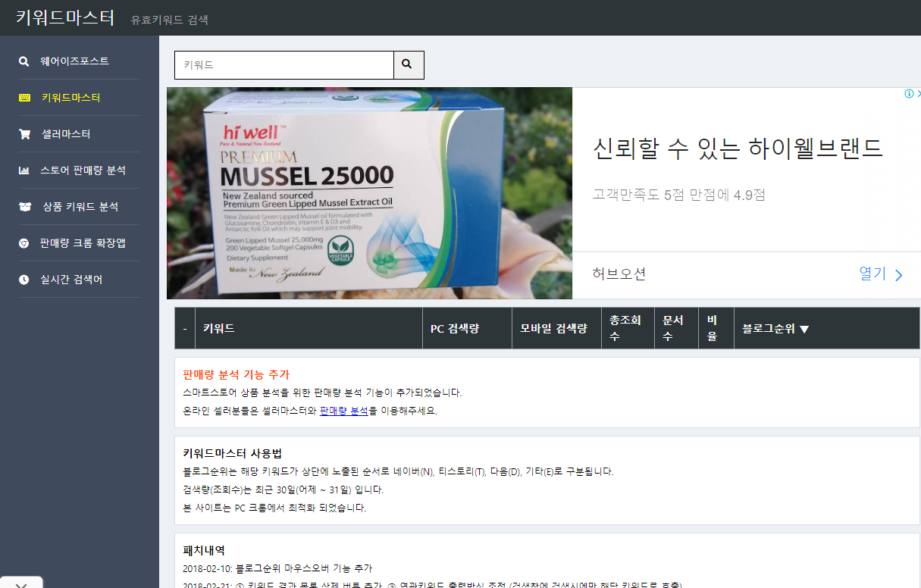Select 상품 키워드 분석 menu item

pos(80,207)
